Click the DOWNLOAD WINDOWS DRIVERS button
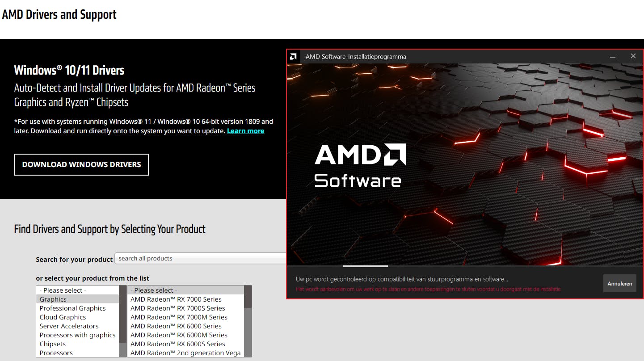The width and height of the screenshot is (644, 361). pyautogui.click(x=81, y=164)
